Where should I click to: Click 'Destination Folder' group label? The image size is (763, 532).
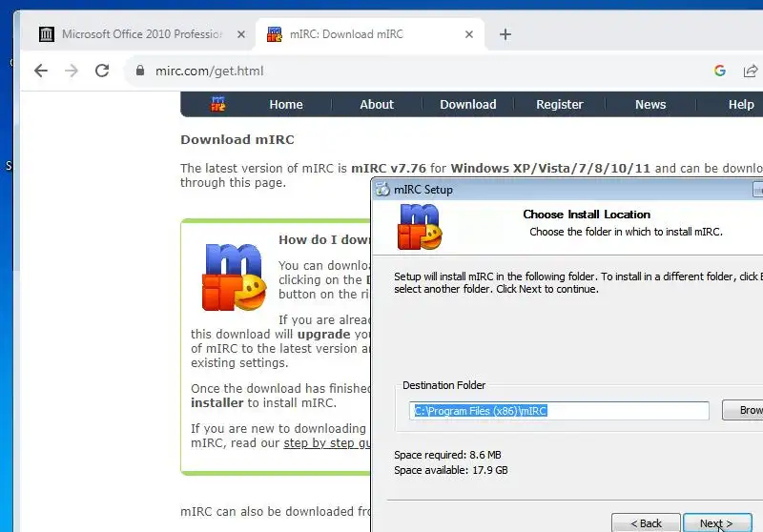443,385
